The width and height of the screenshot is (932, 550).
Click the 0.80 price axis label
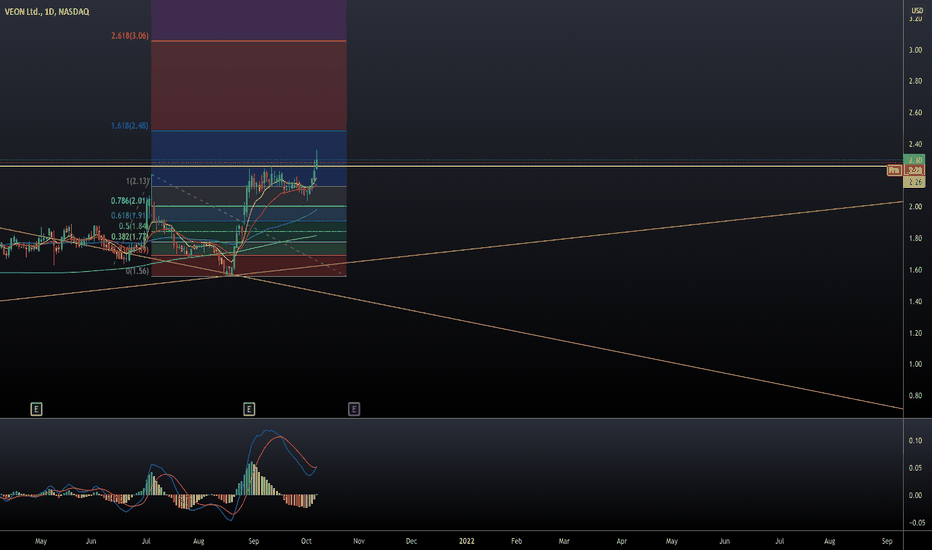915,395
